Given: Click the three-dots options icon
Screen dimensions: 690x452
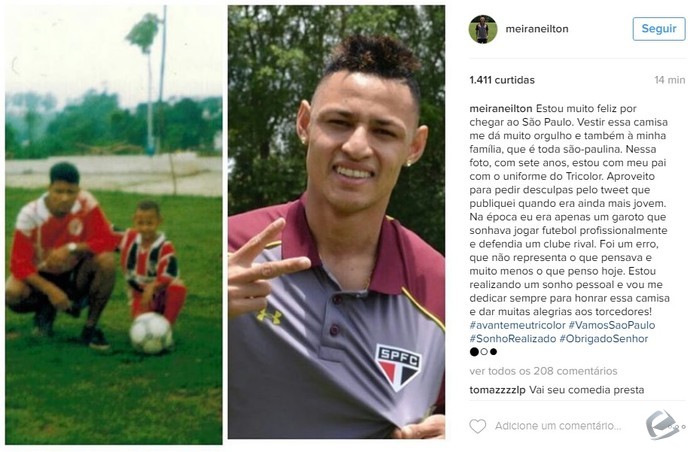Looking at the screenshot, I should 679,426.
